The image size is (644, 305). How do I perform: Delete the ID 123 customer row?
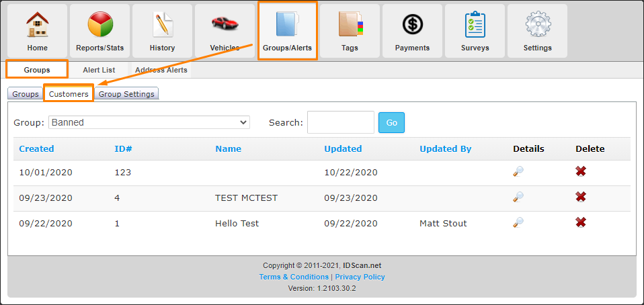(581, 171)
